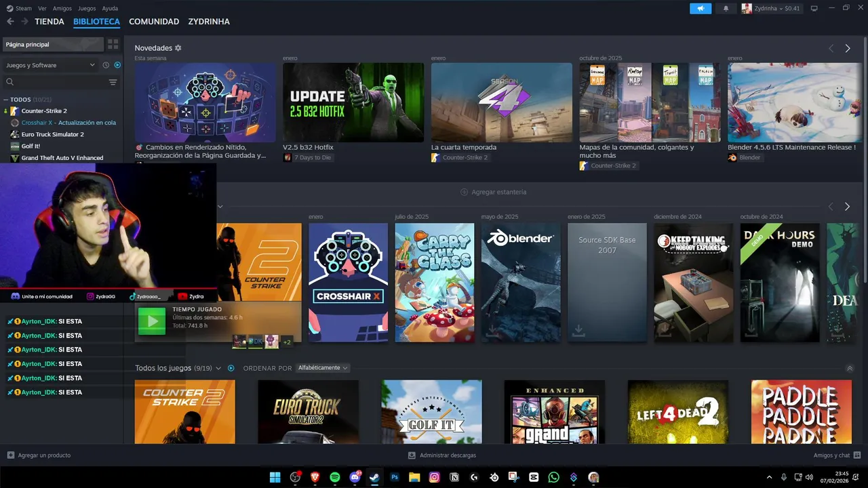
Task: Open Brave browser from the taskbar
Action: click(315, 477)
